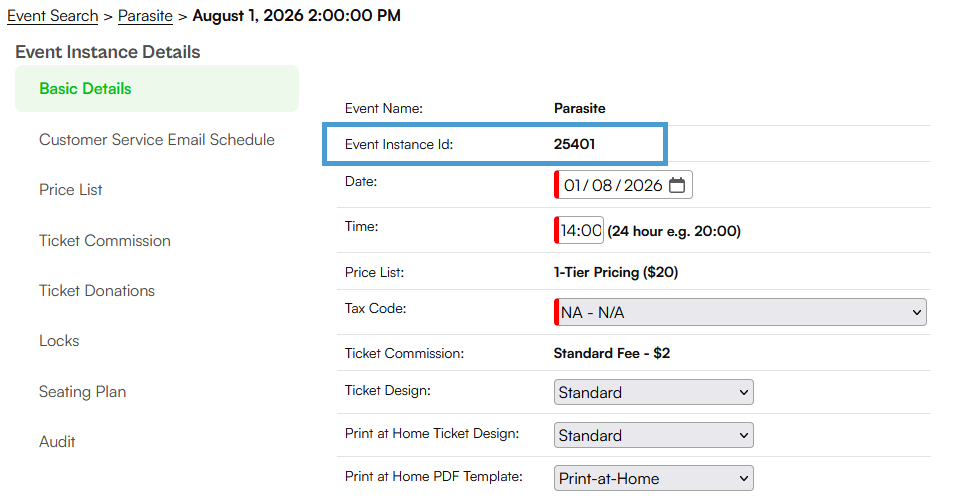The image size is (972, 498).
Task: Open the Ticket Commission section
Action: click(x=105, y=241)
